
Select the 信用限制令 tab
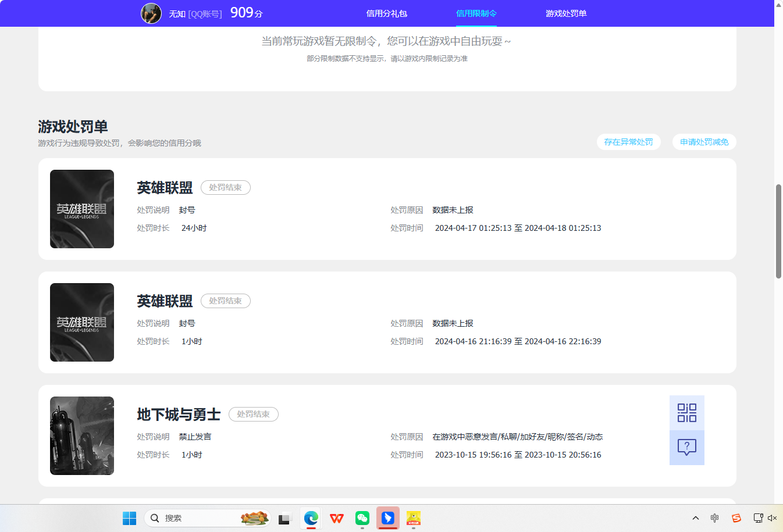476,13
